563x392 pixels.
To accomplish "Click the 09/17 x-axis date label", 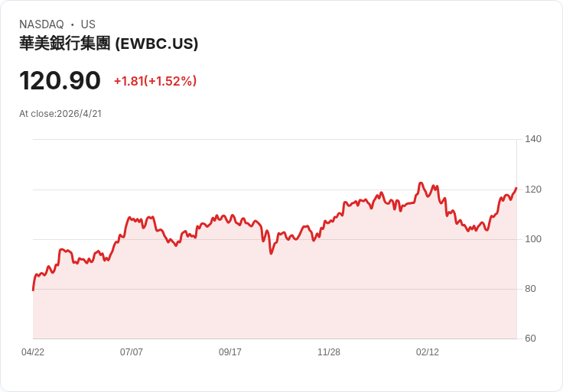I will [230, 352].
